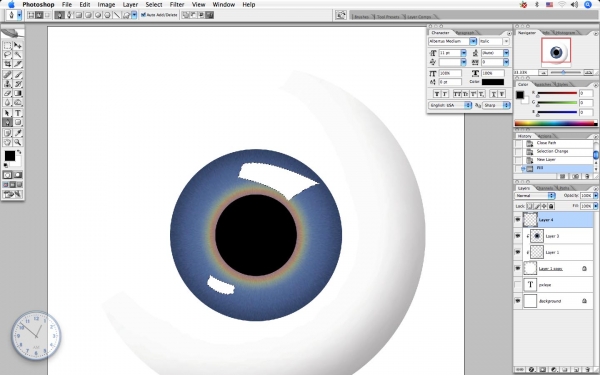Select the Hand tool
Screen dimensions: 600x375
(x=7, y=142)
